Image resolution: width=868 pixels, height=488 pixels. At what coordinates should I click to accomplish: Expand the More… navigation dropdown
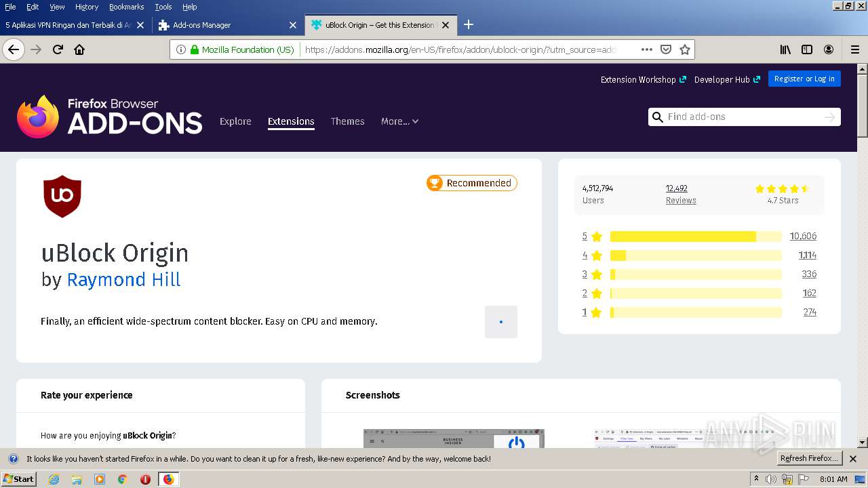[x=399, y=121]
